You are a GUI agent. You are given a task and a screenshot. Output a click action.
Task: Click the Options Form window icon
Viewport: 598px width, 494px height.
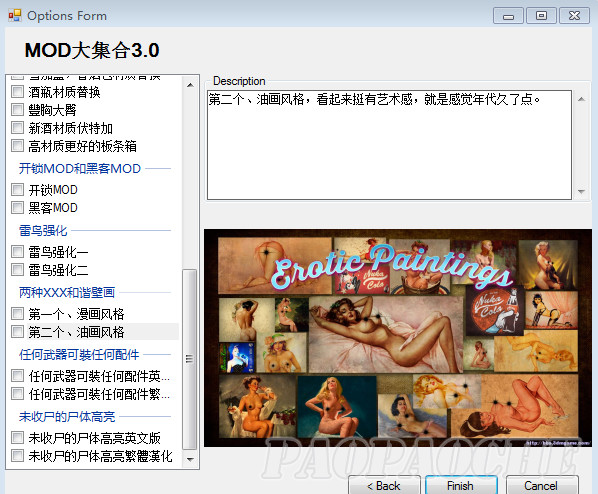click(14, 16)
